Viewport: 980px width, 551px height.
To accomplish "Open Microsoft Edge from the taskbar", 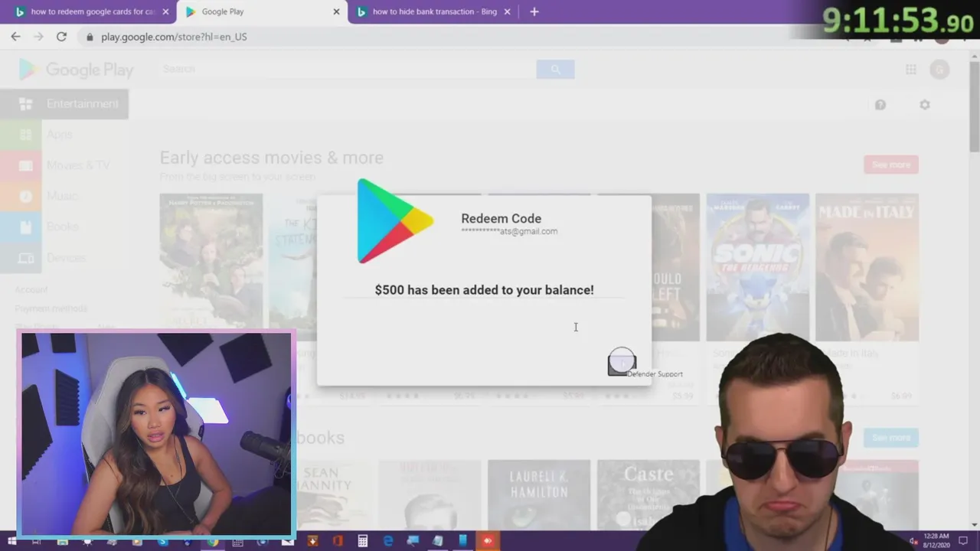I will tap(388, 541).
